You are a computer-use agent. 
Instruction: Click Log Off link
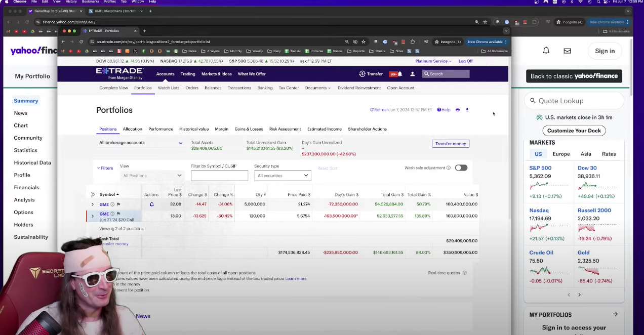(x=465, y=61)
